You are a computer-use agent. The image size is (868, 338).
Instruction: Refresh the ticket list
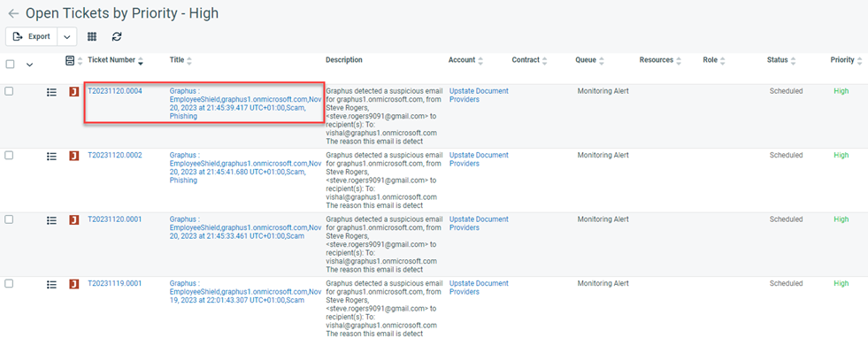[117, 36]
